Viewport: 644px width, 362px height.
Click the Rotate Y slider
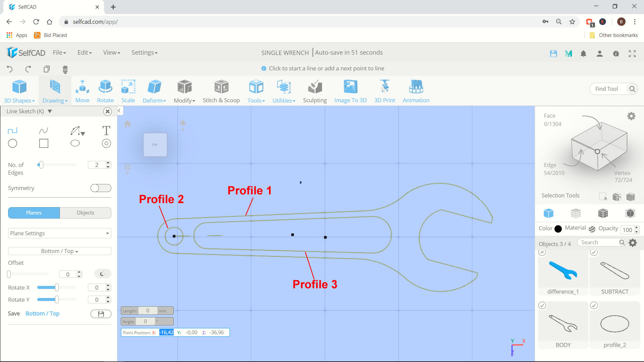[x=57, y=300]
